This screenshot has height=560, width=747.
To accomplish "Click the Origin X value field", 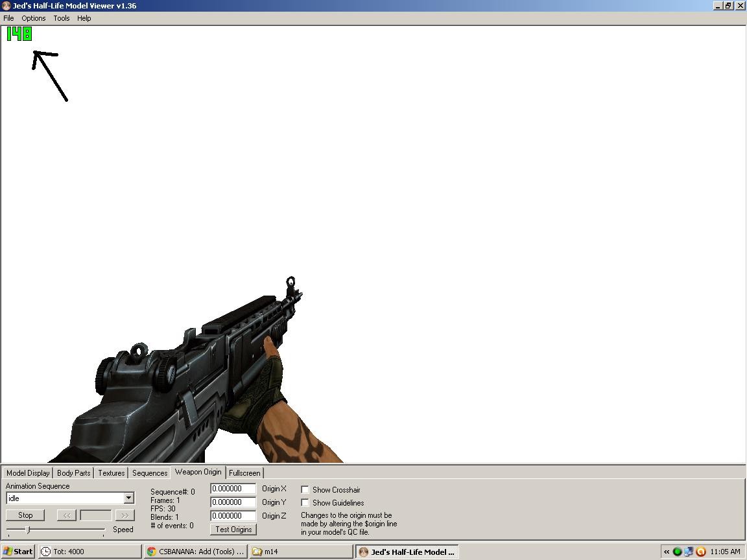I will (x=233, y=489).
